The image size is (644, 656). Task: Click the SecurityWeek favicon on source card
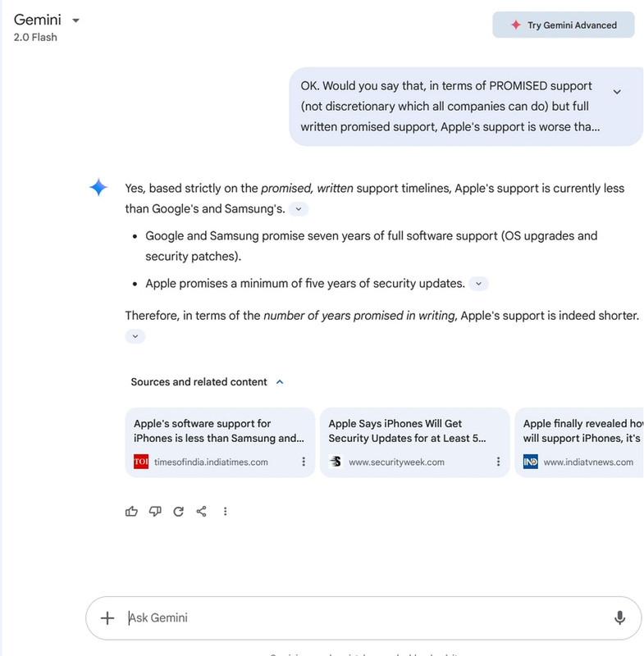(336, 462)
